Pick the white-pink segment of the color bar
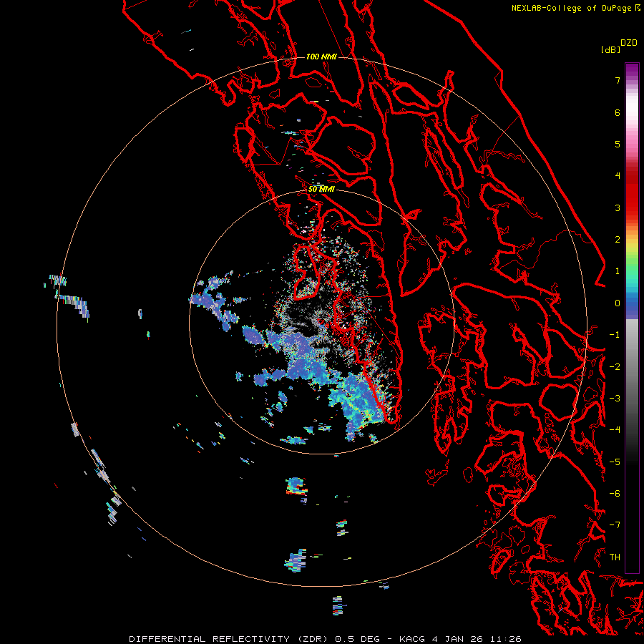 pos(632,113)
